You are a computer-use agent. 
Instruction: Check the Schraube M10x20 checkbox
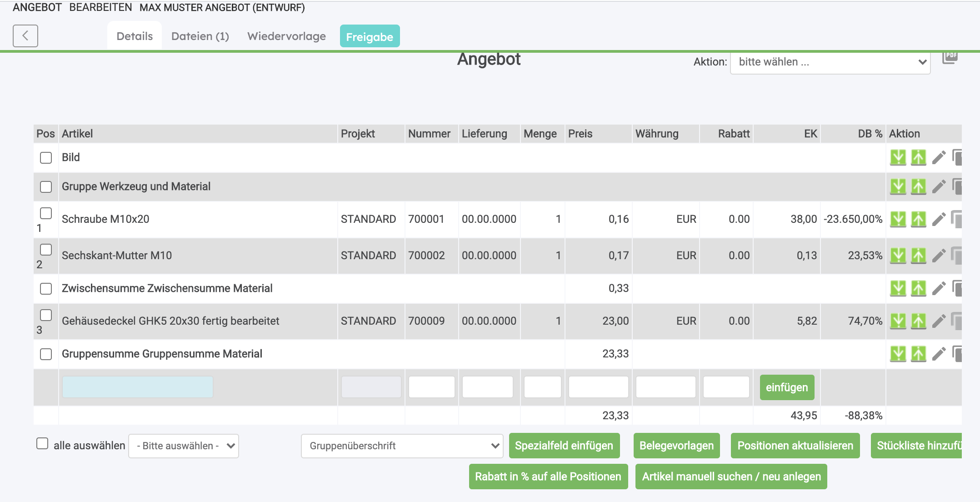click(x=46, y=213)
